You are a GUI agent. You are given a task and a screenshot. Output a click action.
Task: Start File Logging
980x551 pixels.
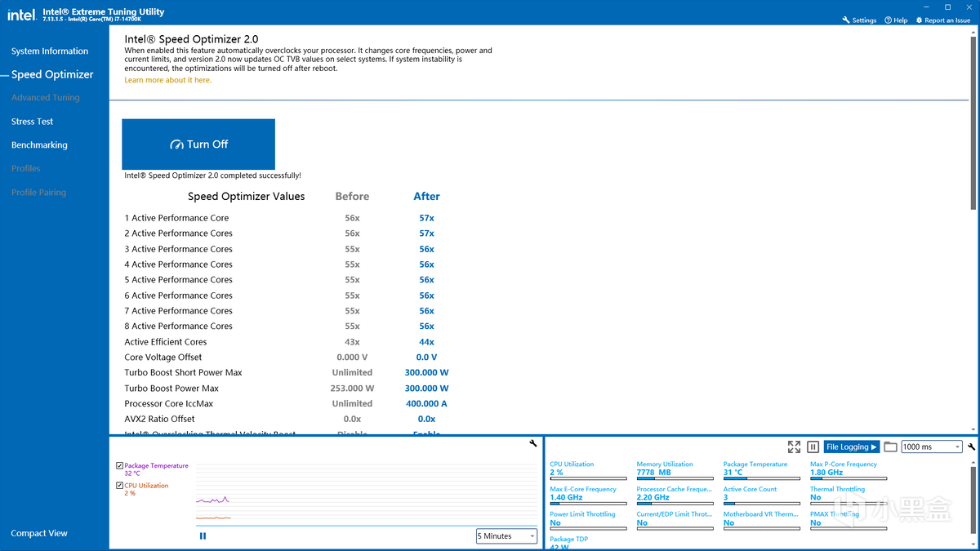pyautogui.click(x=852, y=447)
